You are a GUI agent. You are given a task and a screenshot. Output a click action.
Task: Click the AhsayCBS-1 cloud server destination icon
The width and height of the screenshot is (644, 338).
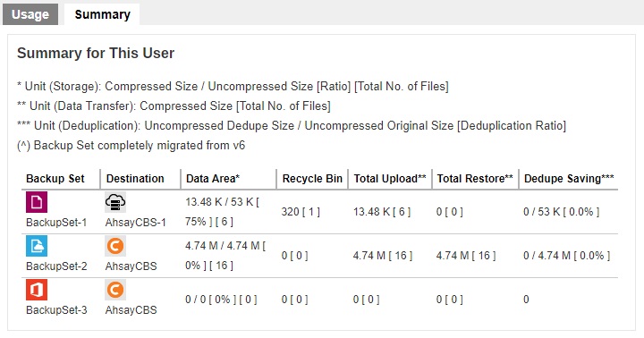click(115, 202)
